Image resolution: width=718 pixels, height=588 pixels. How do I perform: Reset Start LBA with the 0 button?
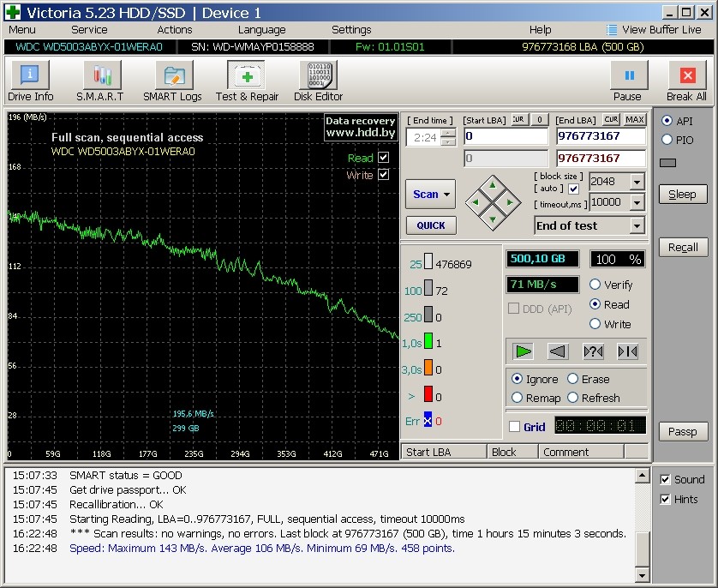click(x=540, y=119)
